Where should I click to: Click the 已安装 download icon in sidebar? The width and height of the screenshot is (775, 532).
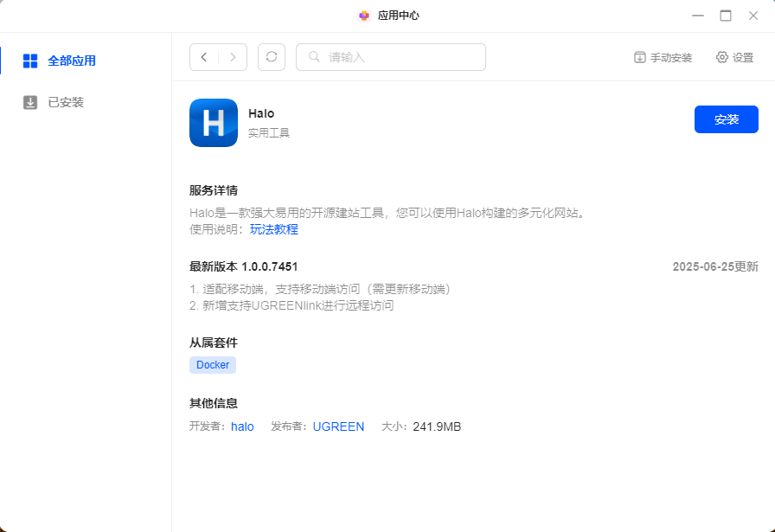pos(30,102)
